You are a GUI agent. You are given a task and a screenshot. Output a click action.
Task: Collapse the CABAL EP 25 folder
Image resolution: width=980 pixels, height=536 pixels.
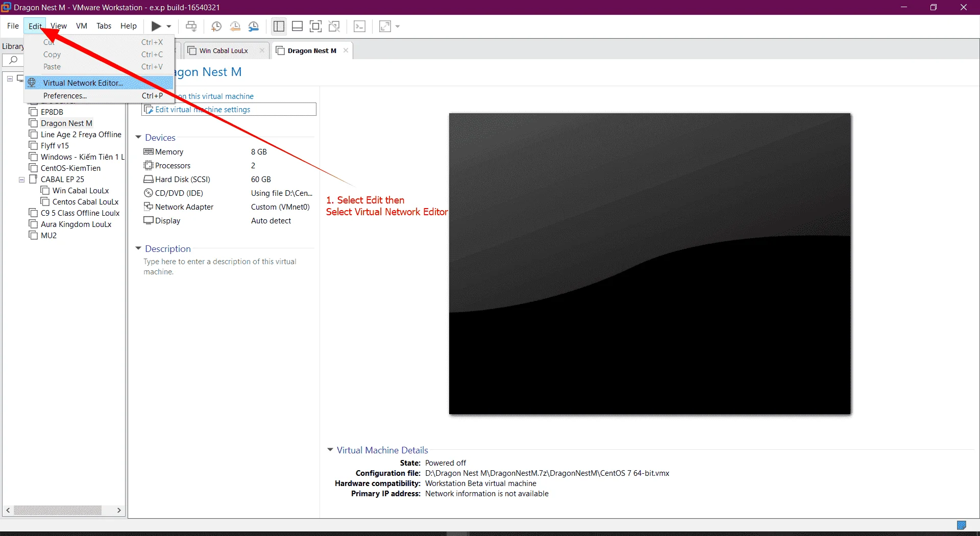[x=21, y=180]
